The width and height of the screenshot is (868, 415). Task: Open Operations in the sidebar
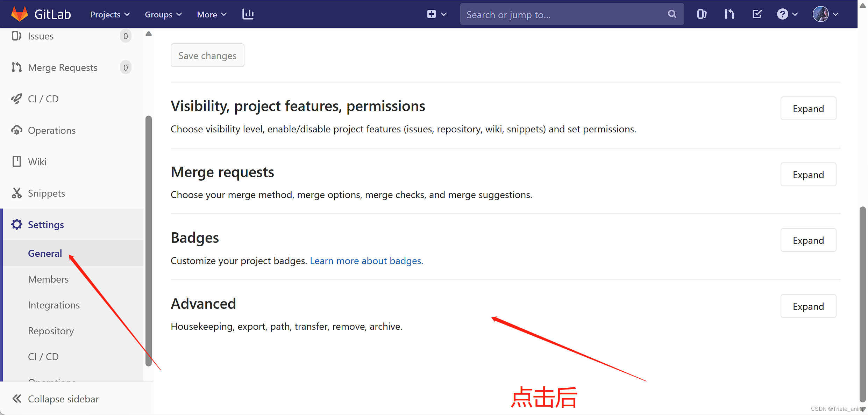tap(51, 130)
